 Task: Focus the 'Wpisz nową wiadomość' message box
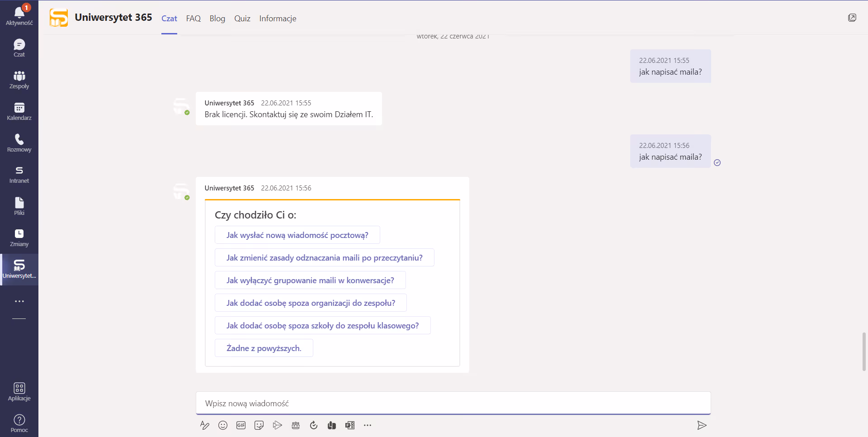pyautogui.click(x=453, y=403)
